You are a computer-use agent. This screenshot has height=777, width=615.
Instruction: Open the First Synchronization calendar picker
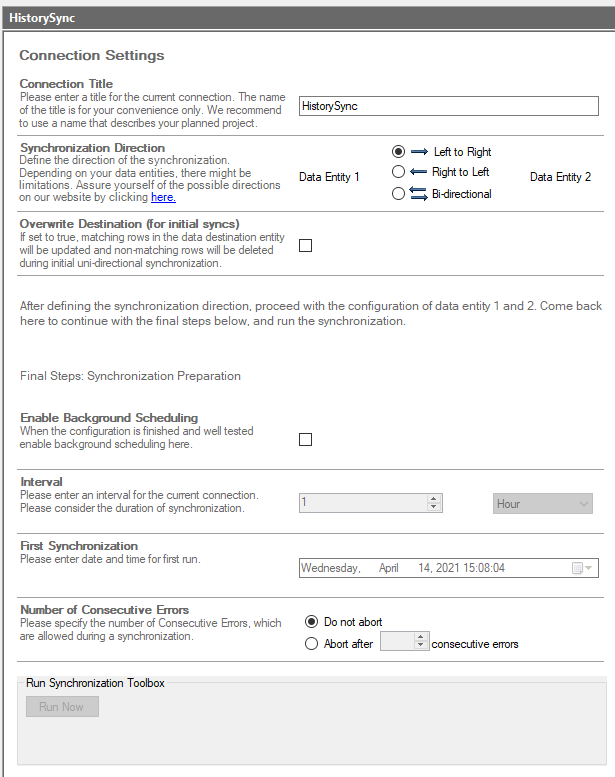pos(582,568)
